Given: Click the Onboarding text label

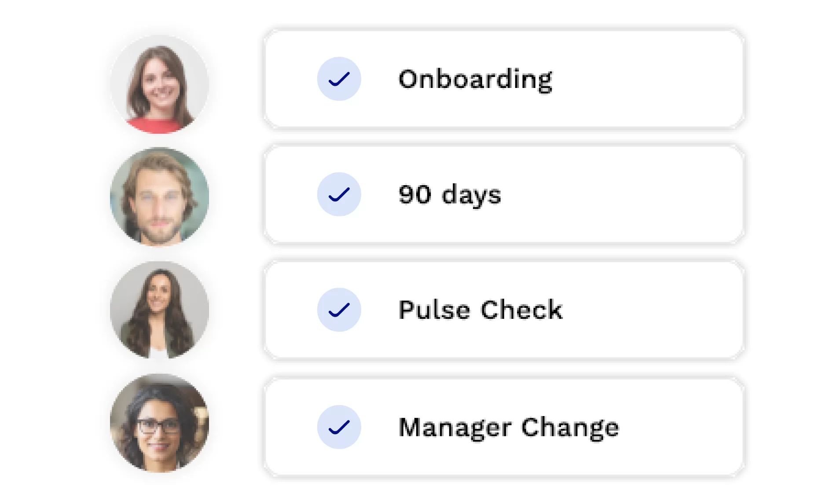Looking at the screenshot, I should click(475, 80).
